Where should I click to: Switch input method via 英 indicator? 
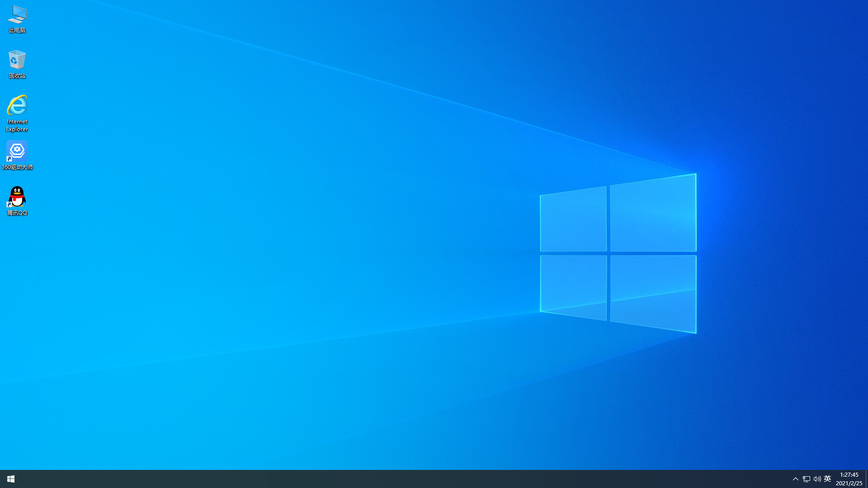[828, 479]
